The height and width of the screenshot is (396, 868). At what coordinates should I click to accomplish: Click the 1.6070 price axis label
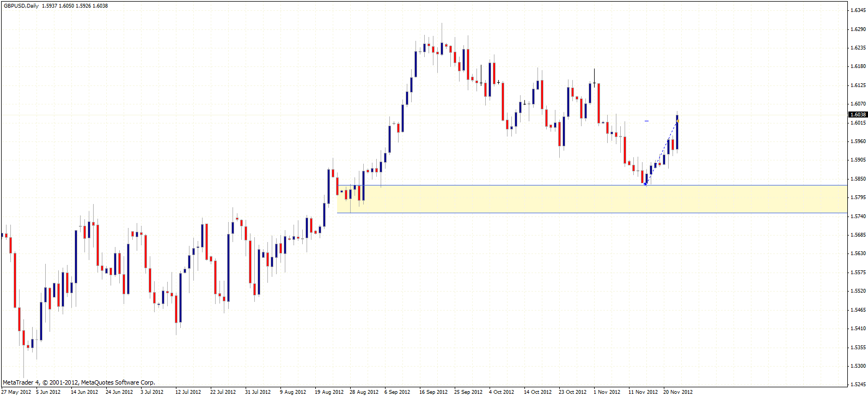point(858,104)
